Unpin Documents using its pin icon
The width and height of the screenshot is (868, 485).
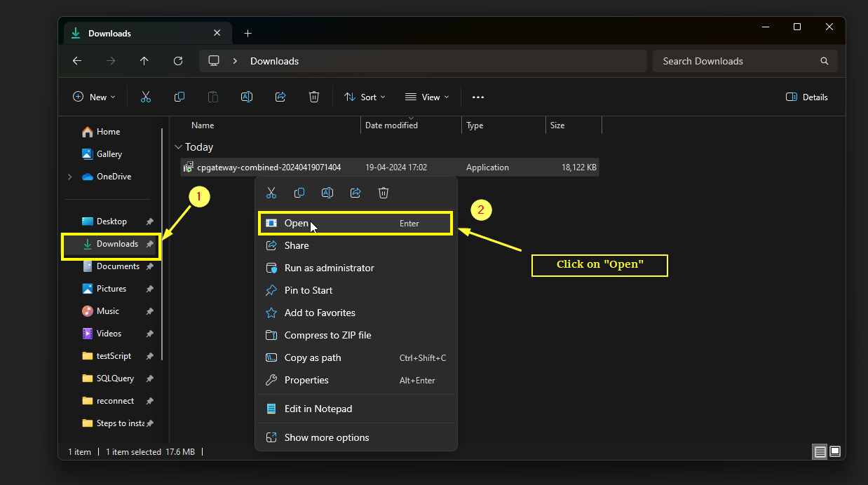[149, 266]
